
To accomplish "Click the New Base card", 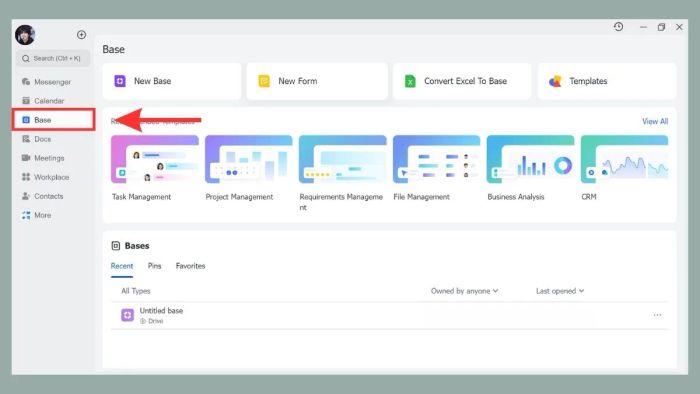I will pos(172,81).
